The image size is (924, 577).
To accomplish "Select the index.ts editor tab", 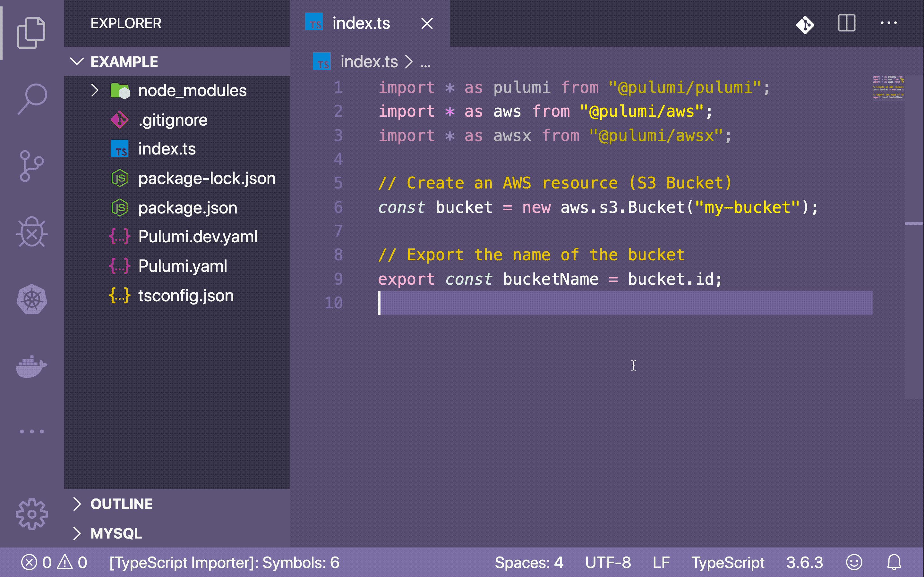I will point(361,23).
